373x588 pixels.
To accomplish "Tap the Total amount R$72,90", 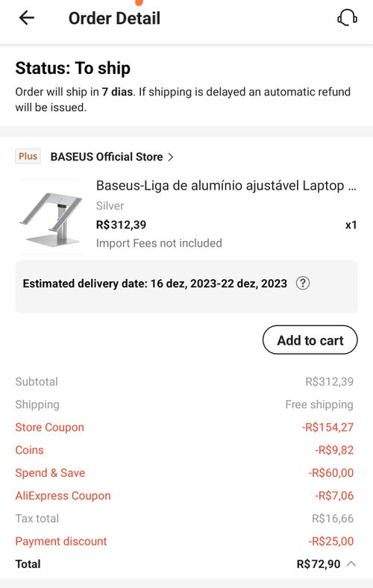I will (319, 564).
